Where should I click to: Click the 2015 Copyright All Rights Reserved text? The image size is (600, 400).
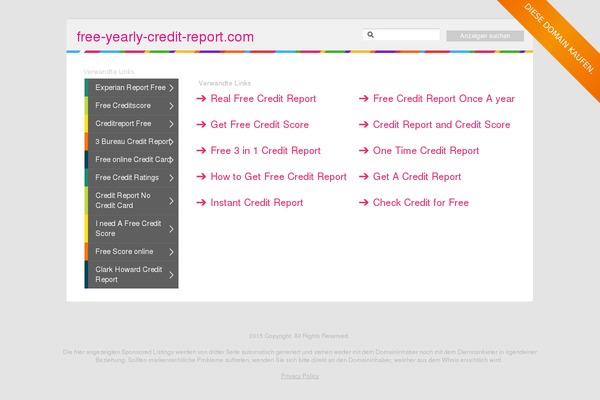point(298,336)
